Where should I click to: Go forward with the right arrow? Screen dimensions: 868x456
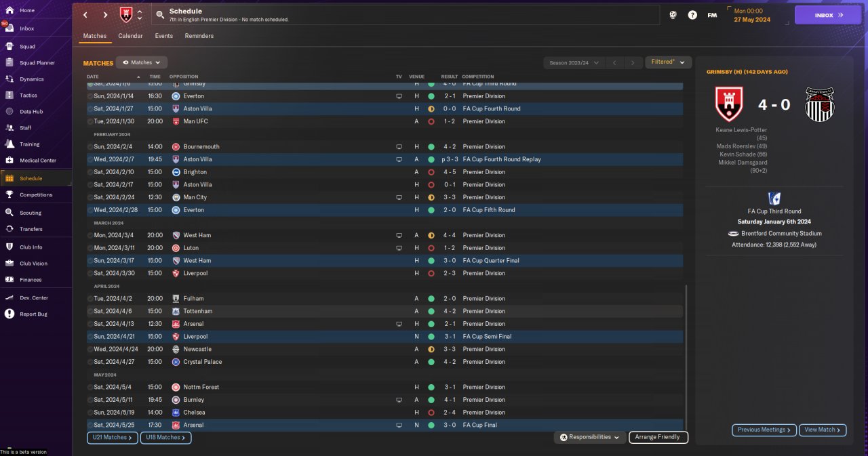tap(105, 15)
